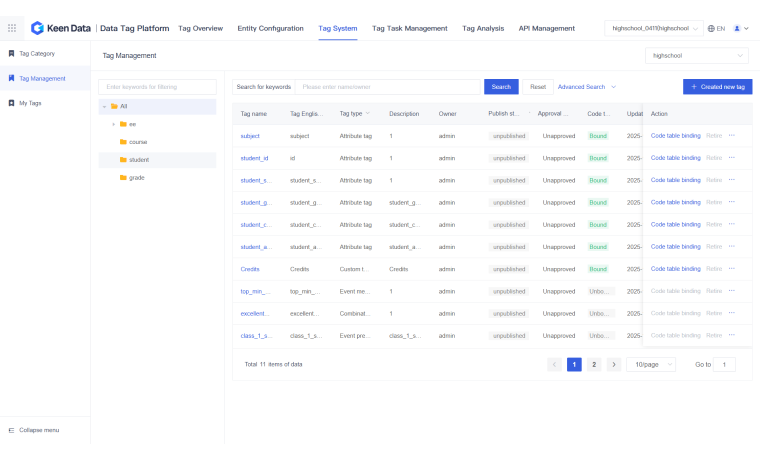The image size is (760, 460).
Task: Click the language globe icon
Action: click(710, 28)
